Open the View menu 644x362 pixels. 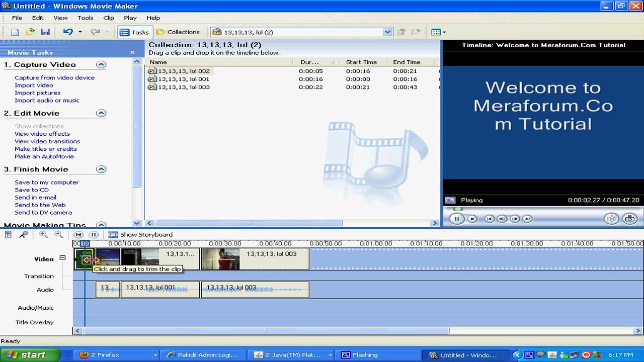click(x=60, y=18)
